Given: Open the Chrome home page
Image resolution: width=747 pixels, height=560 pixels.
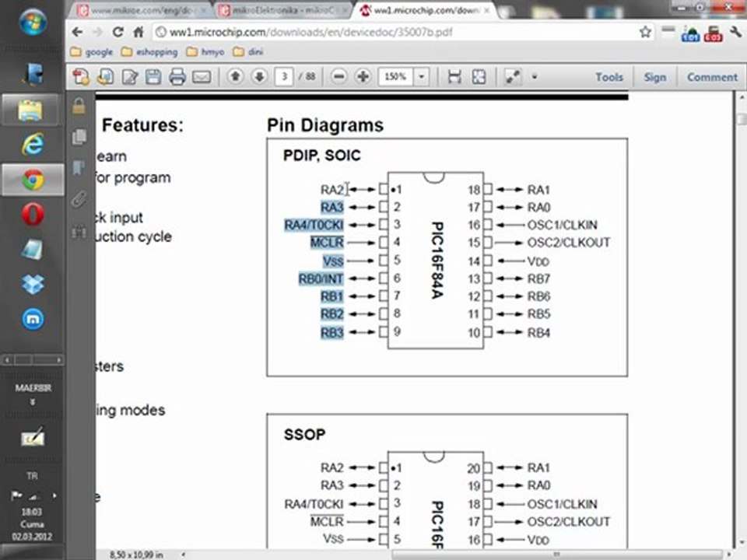Looking at the screenshot, I should [x=139, y=33].
